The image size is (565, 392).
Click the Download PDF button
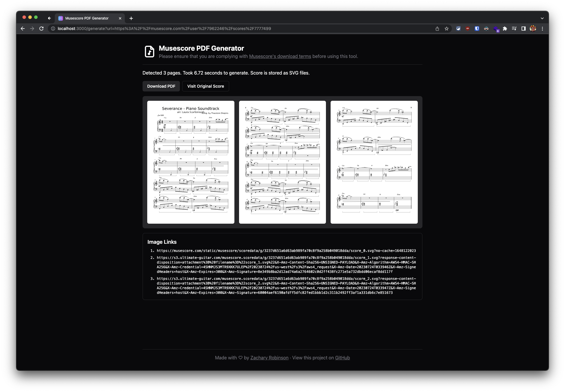[x=161, y=86]
